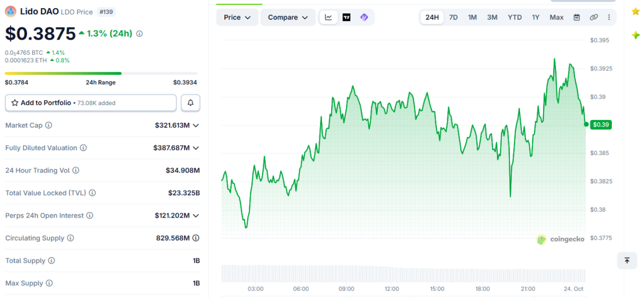Click the 24 Hour Trading Vol info icon
Screen dimensions: 644x298
76,170
